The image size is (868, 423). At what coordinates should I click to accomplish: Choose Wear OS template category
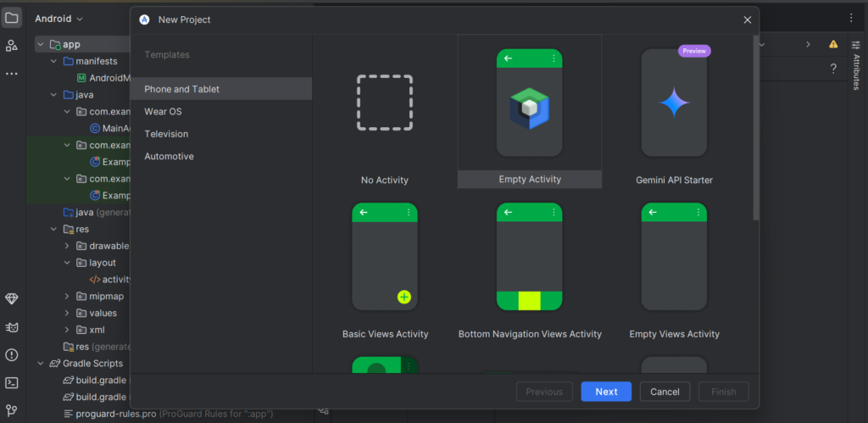pos(221,111)
